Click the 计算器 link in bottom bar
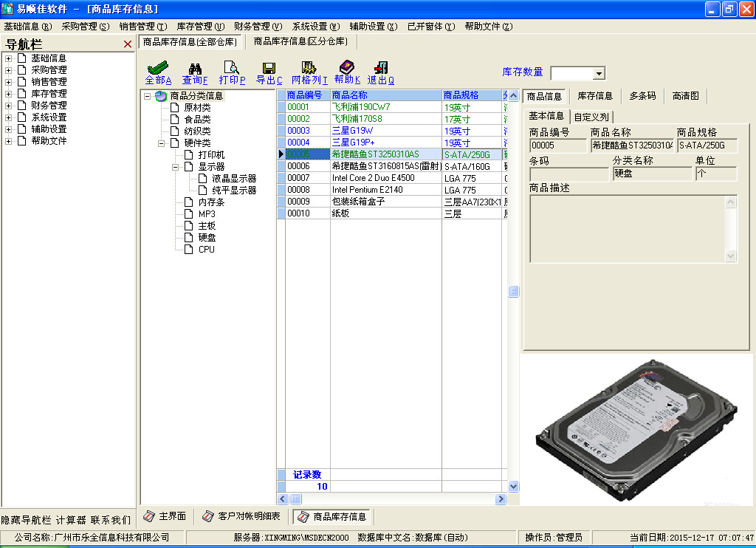The height and width of the screenshot is (548, 756). 71,520
